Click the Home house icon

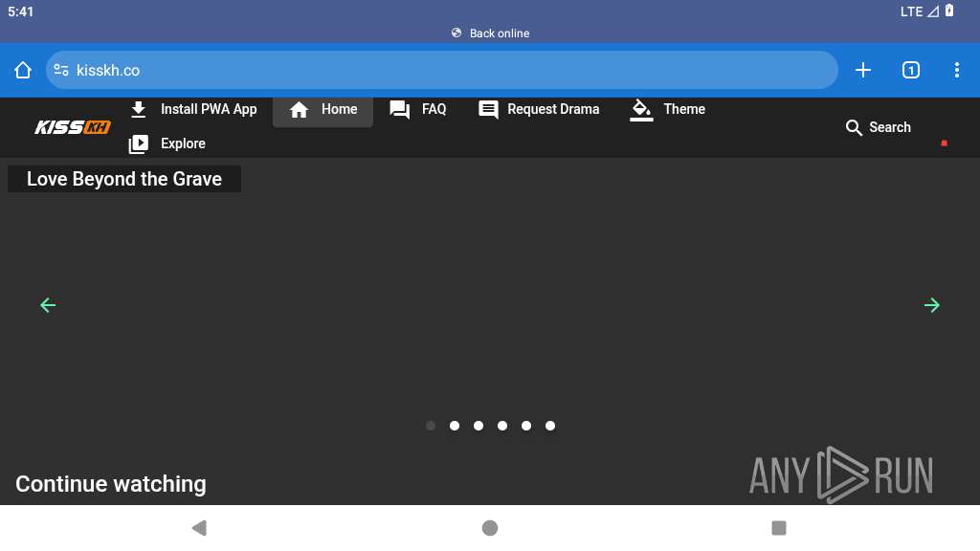pyautogui.click(x=299, y=110)
